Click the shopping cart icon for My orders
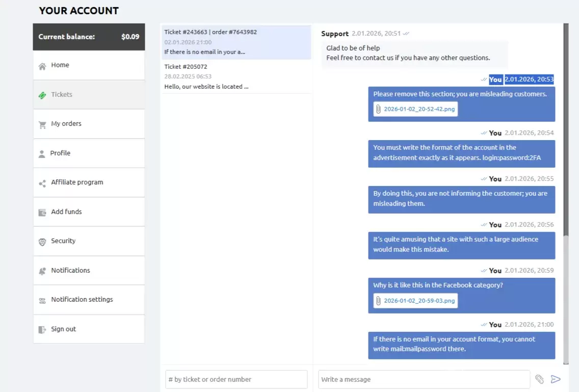 [x=42, y=124]
